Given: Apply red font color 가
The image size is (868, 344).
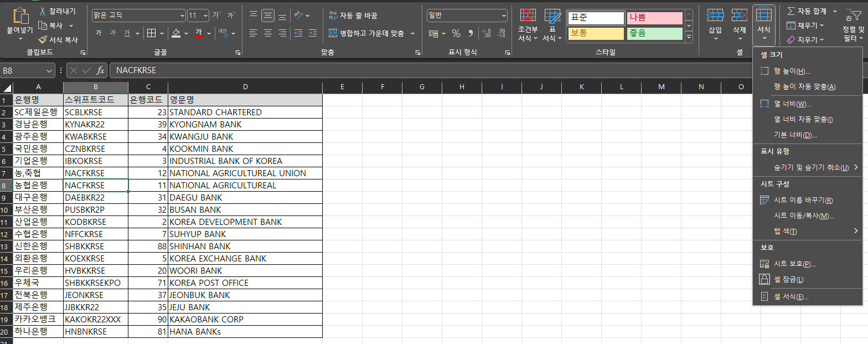Looking at the screenshot, I should (199, 33).
